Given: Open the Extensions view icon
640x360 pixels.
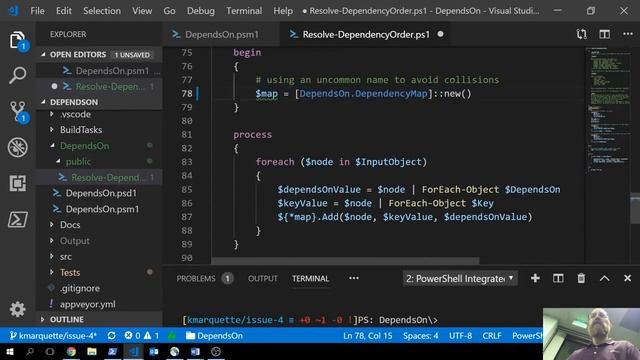Looking at the screenshot, I should coord(18,183).
